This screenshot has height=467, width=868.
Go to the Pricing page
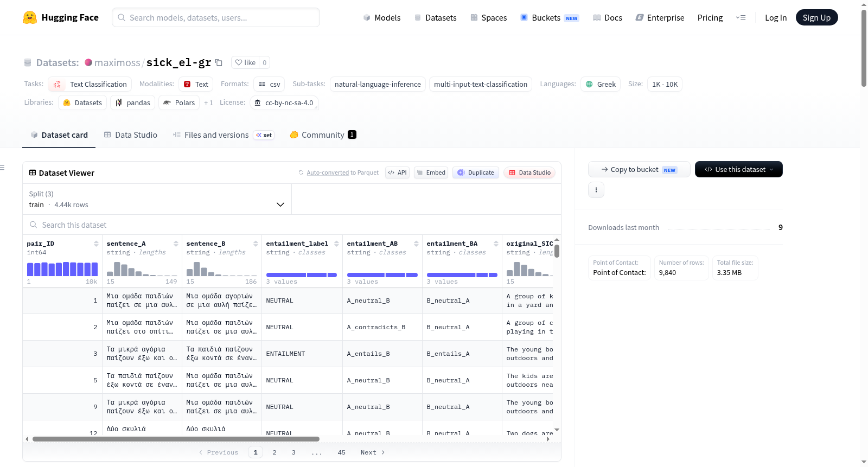[710, 17]
